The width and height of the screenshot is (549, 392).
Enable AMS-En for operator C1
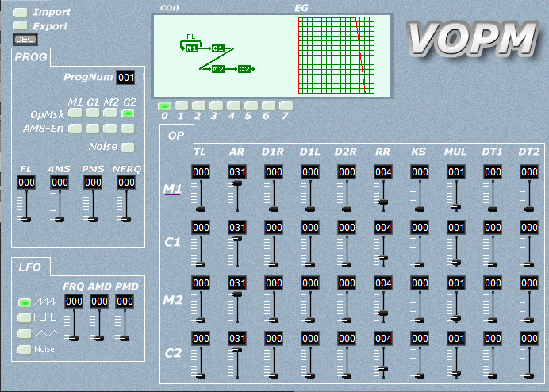point(93,129)
